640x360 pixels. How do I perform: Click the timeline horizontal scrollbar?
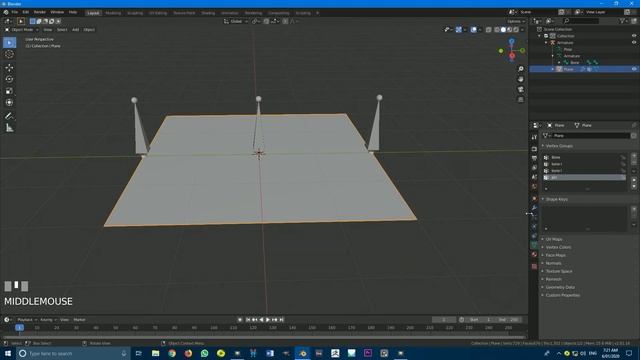coord(263,337)
